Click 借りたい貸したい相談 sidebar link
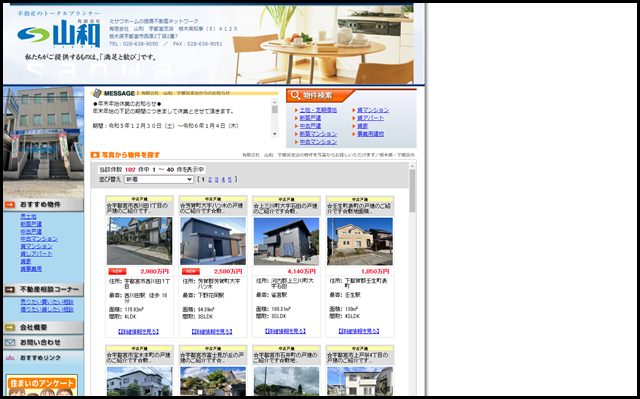 click(47, 310)
